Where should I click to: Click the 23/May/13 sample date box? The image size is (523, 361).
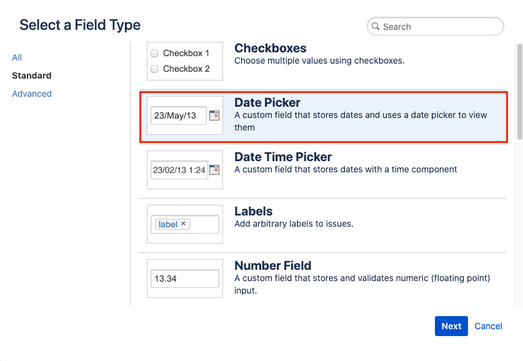178,115
